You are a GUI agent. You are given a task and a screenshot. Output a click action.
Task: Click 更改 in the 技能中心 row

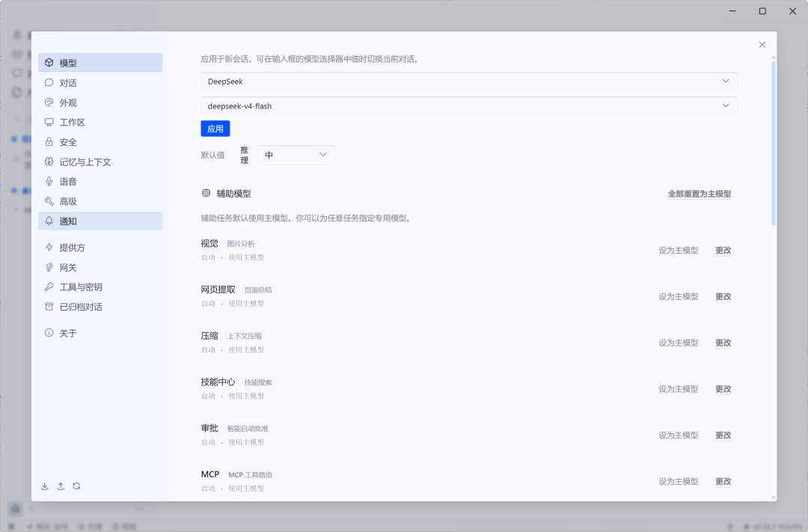coord(723,388)
